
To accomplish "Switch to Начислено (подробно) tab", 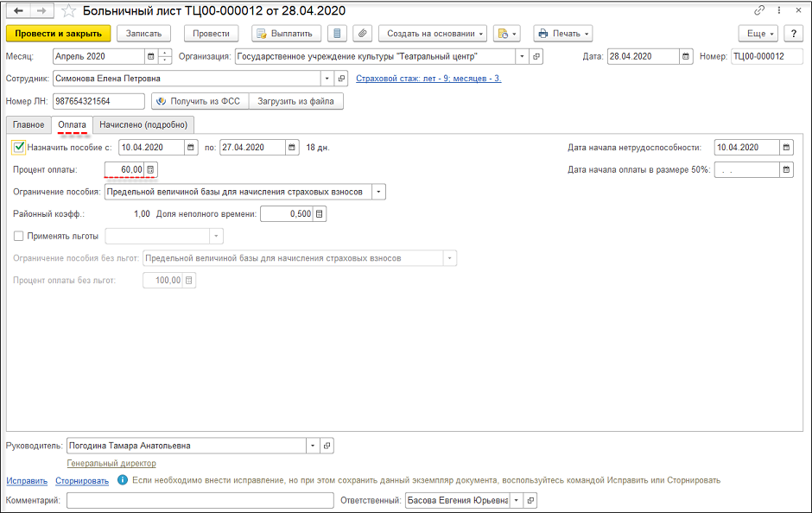I will (x=143, y=124).
